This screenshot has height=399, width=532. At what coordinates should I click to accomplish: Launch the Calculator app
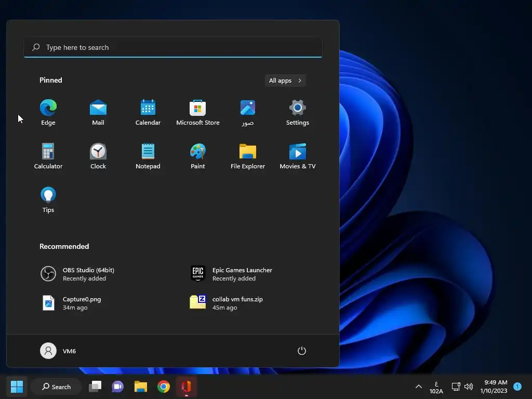coord(48,156)
